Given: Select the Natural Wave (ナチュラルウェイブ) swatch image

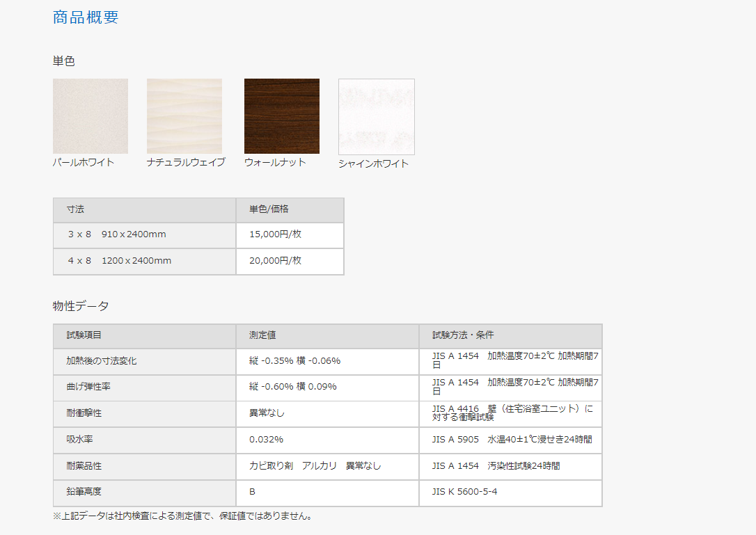Looking at the screenshot, I should pyautogui.click(x=184, y=116).
